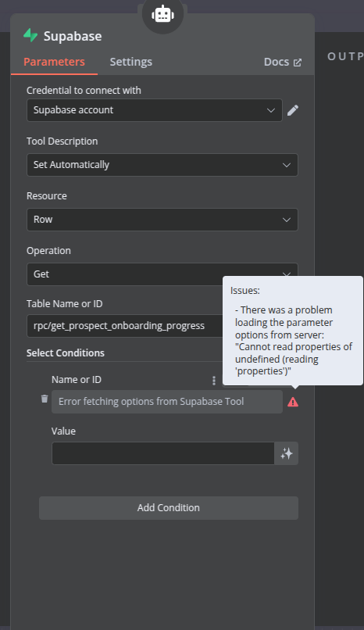
Task: Delete the condition using trash icon
Action: point(45,399)
